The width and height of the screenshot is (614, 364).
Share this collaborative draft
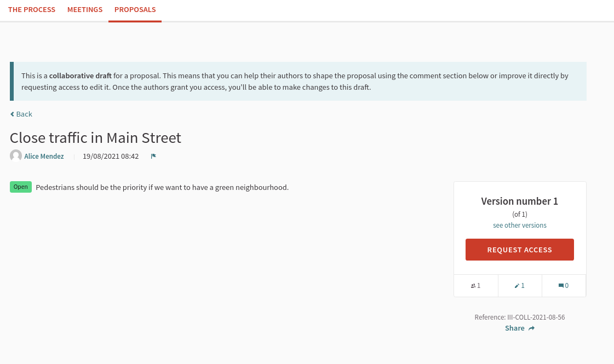520,328
